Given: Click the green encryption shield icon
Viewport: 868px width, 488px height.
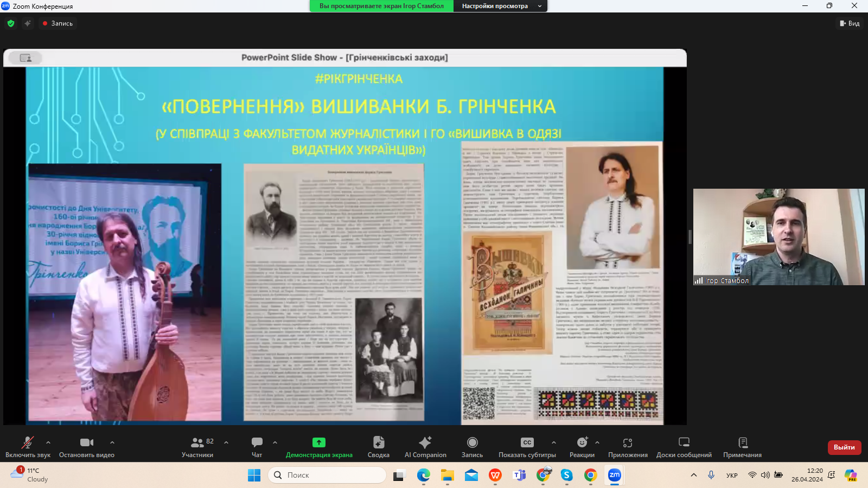Looking at the screenshot, I should click(11, 23).
